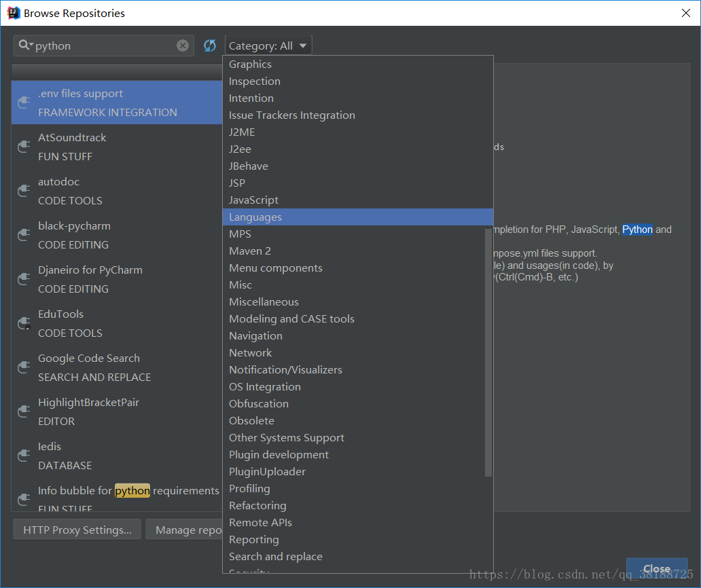The height and width of the screenshot is (588, 701).
Task: Click the search magnifier icon in search field
Action: (x=26, y=45)
